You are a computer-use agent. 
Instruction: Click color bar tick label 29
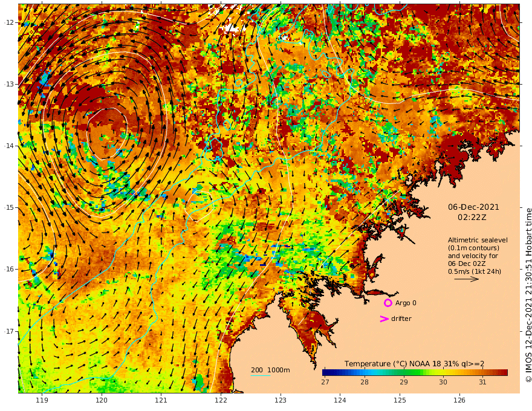[x=404, y=382]
